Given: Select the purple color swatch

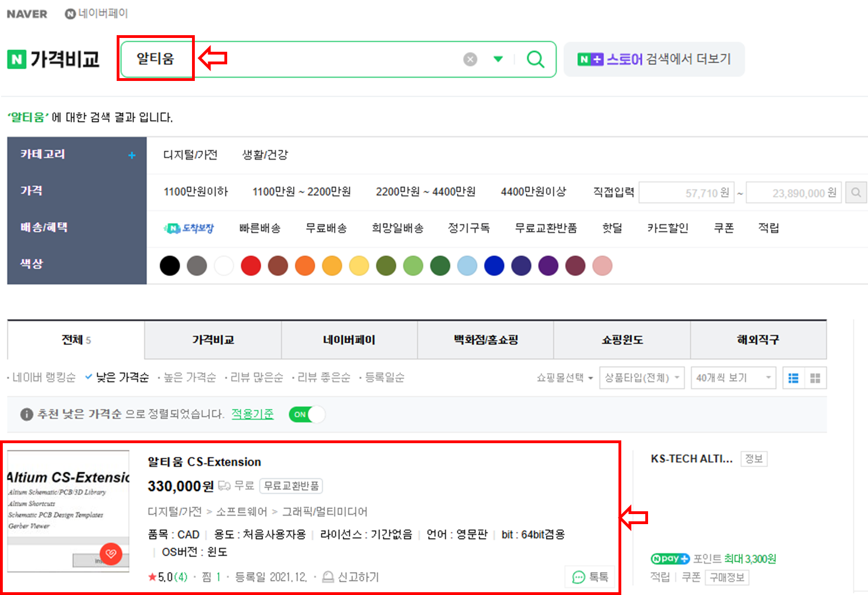Looking at the screenshot, I should click(548, 266).
